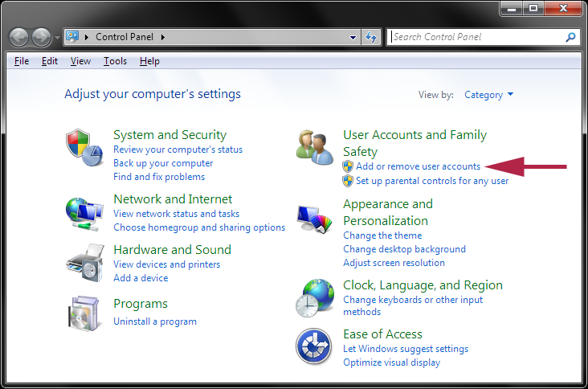588x389 pixels.
Task: Click the Network and Internet globe icon
Action: tap(84, 214)
